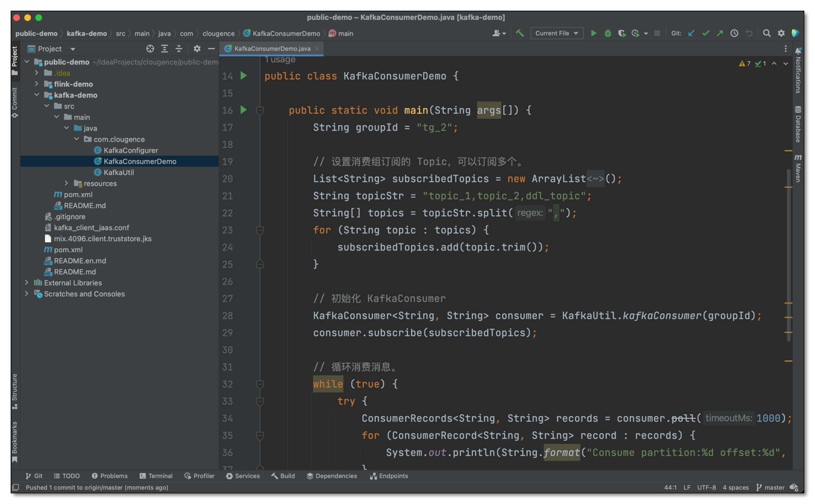This screenshot has height=504, width=815.
Task: Click the colorful JetBrains Space icon
Action: 795,33
